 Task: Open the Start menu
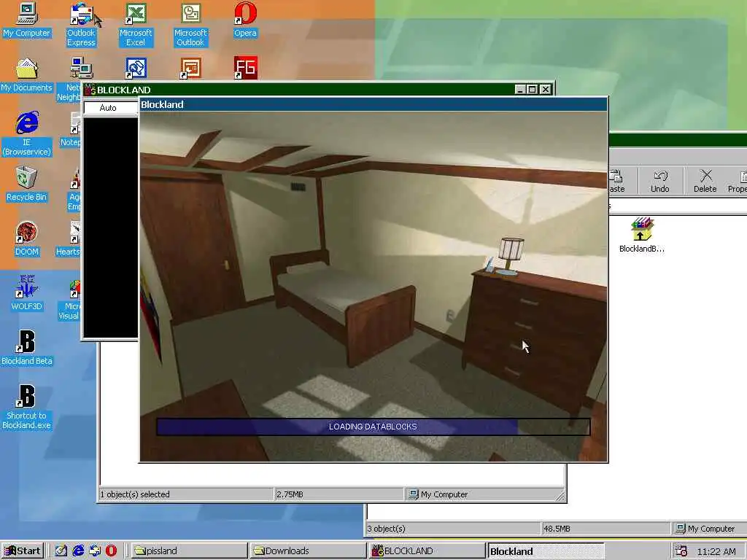click(23, 551)
